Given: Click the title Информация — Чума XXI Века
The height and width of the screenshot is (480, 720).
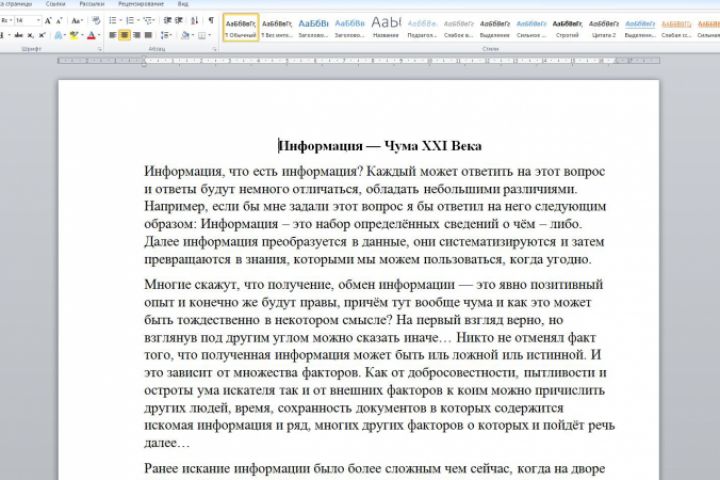Looking at the screenshot, I should coord(380,146).
